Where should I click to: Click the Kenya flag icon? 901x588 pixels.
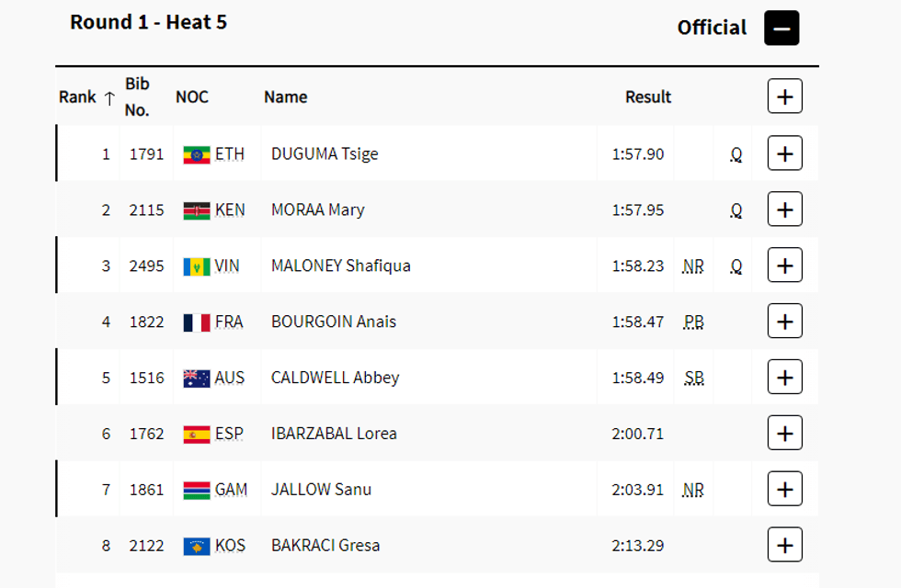[197, 210]
